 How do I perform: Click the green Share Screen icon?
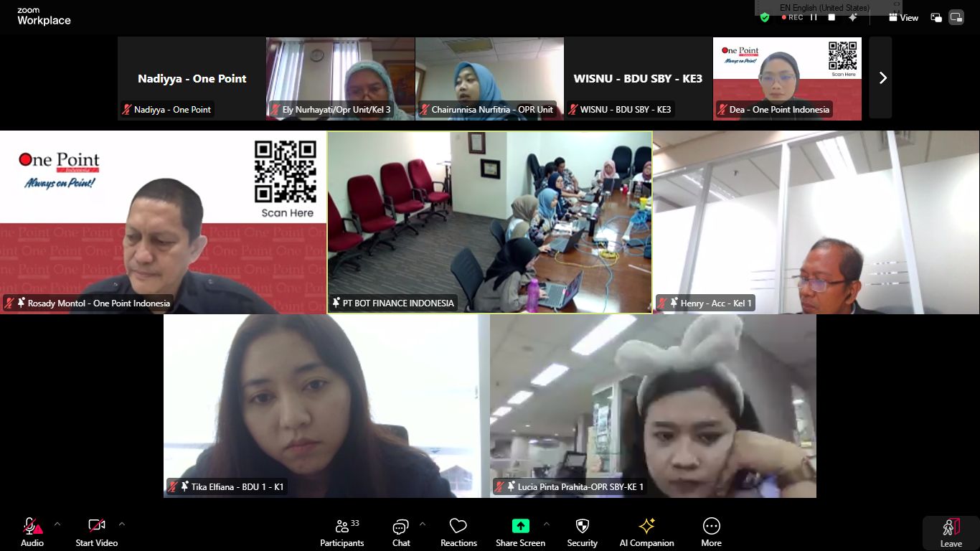point(520,526)
